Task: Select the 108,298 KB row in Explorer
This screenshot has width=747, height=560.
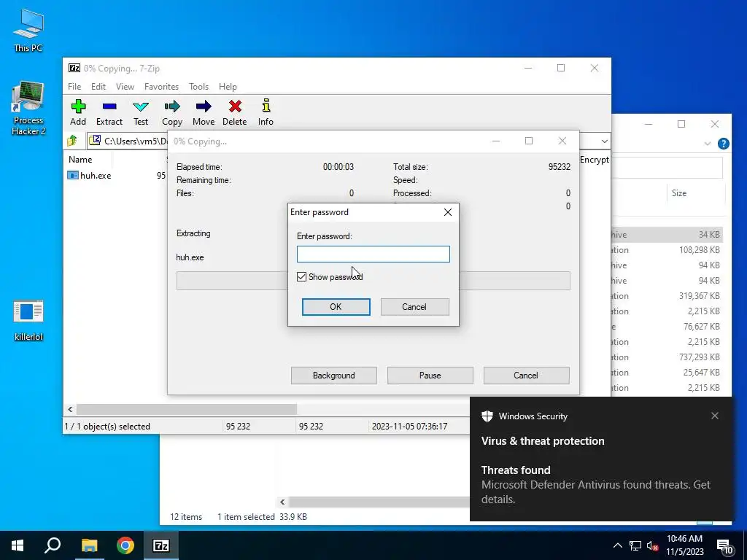Action: pyautogui.click(x=667, y=249)
